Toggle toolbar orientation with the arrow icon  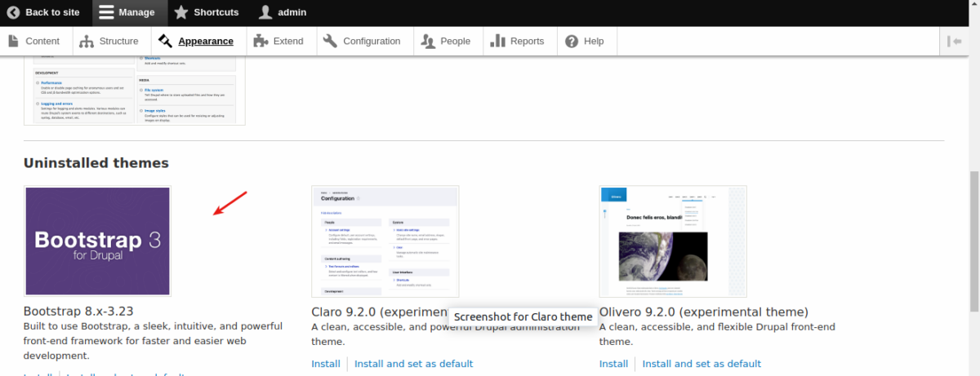point(955,41)
